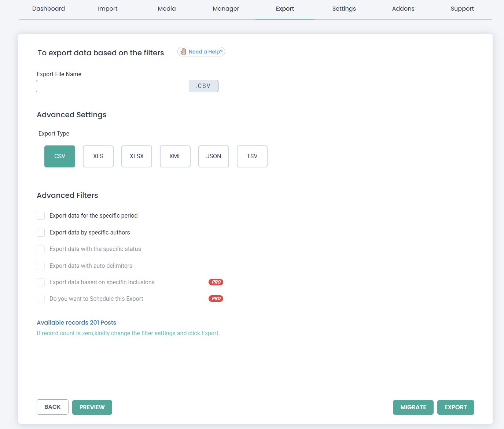
Task: Enable export data for the specific period
Action: 41,216
